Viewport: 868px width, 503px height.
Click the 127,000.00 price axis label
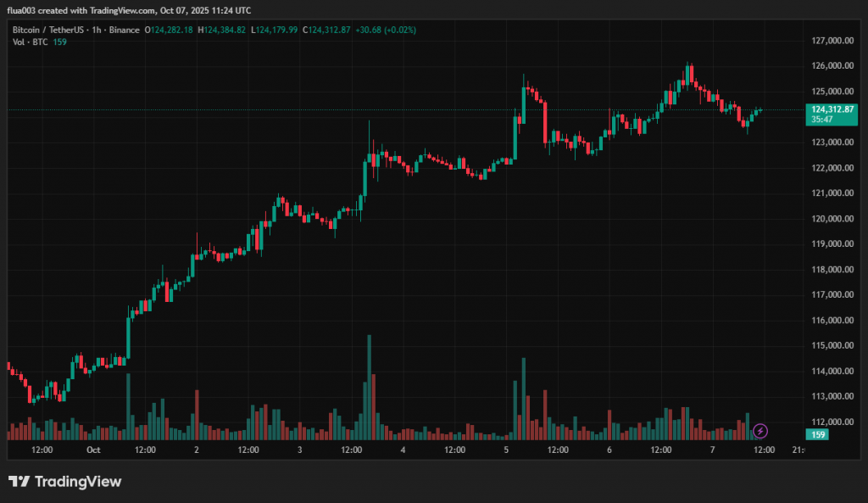(830, 41)
